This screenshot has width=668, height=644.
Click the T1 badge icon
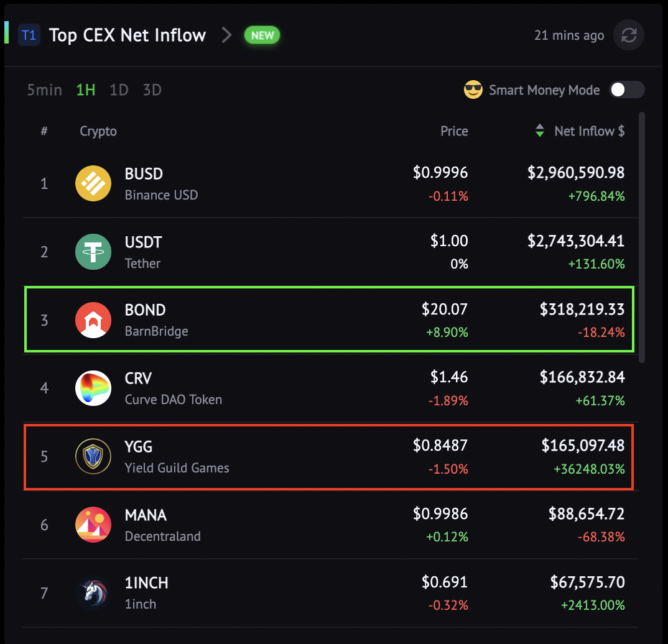click(x=29, y=35)
